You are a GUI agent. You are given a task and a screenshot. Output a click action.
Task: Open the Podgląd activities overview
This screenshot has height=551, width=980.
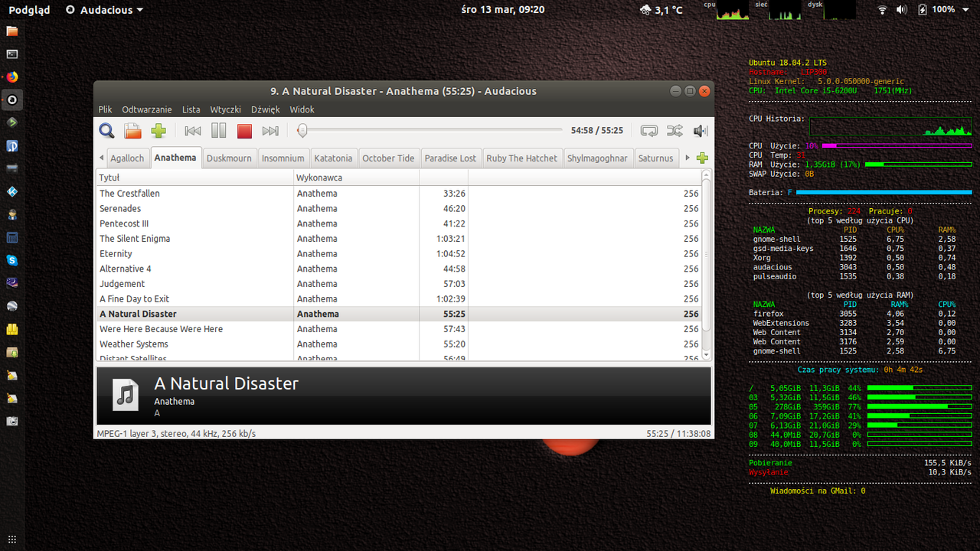tap(28, 10)
